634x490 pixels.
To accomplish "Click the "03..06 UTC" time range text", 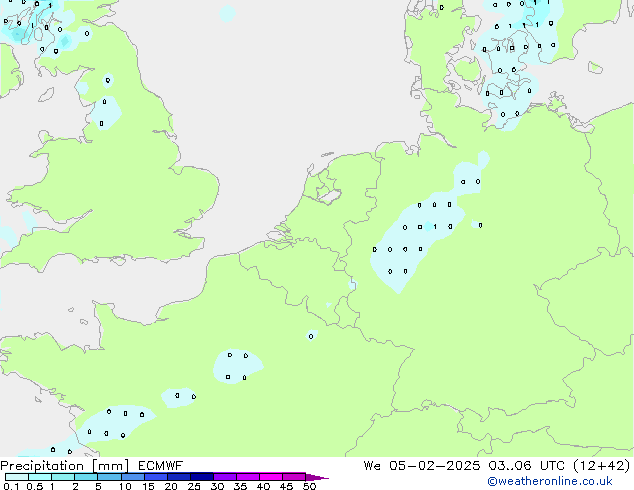I will point(526,466).
